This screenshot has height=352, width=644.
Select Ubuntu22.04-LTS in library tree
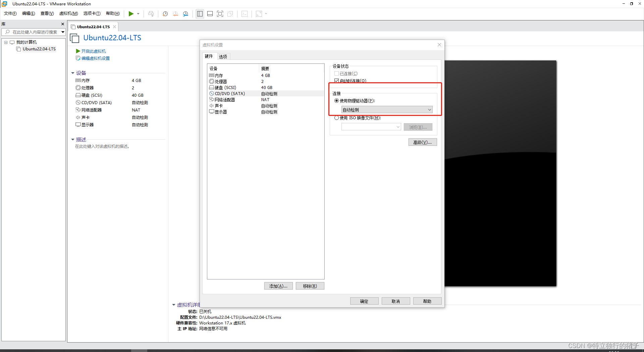click(39, 49)
